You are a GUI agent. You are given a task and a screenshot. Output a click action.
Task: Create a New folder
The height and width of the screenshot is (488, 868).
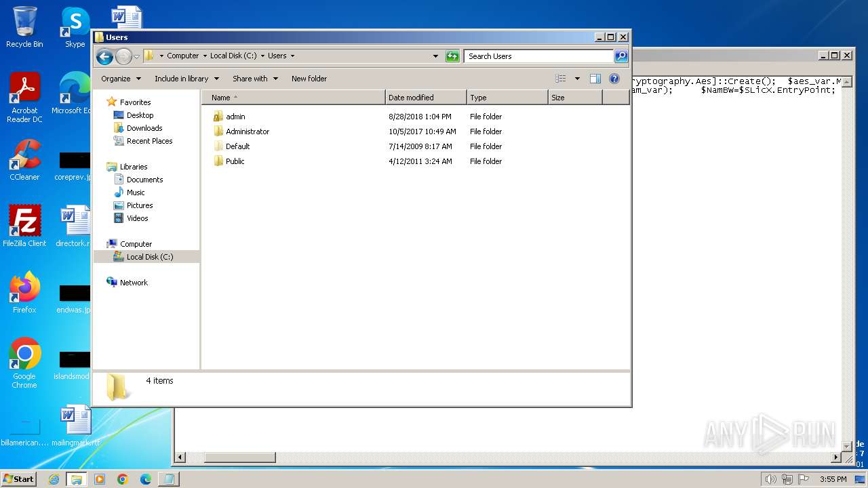point(309,79)
